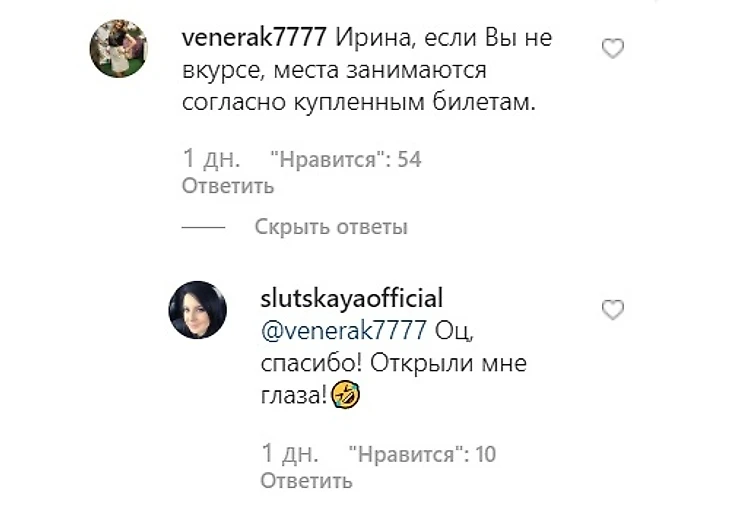Open venerak7777's profile picture

coord(119,48)
